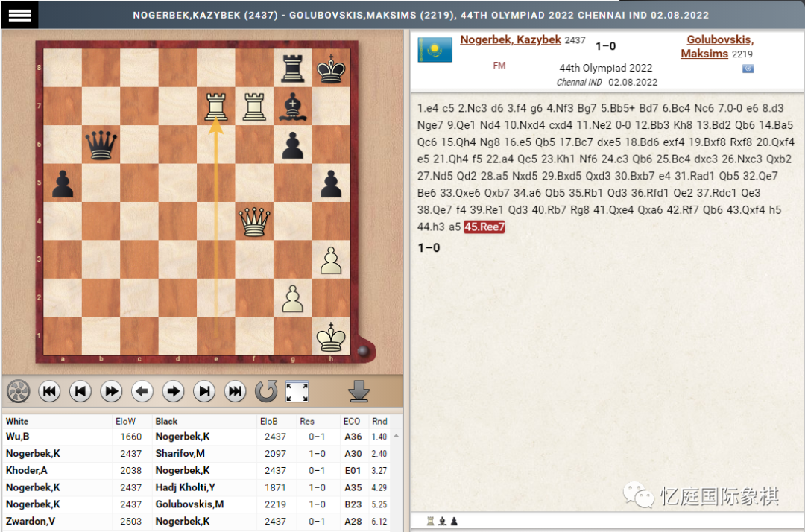Screen dimensions: 805x532
Task: Select the 1-0 game result text
Action: 429,248
